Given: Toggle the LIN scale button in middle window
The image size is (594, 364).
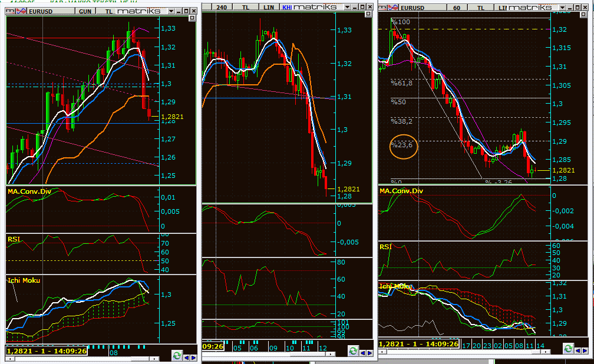Looking at the screenshot, I should tap(269, 7).
